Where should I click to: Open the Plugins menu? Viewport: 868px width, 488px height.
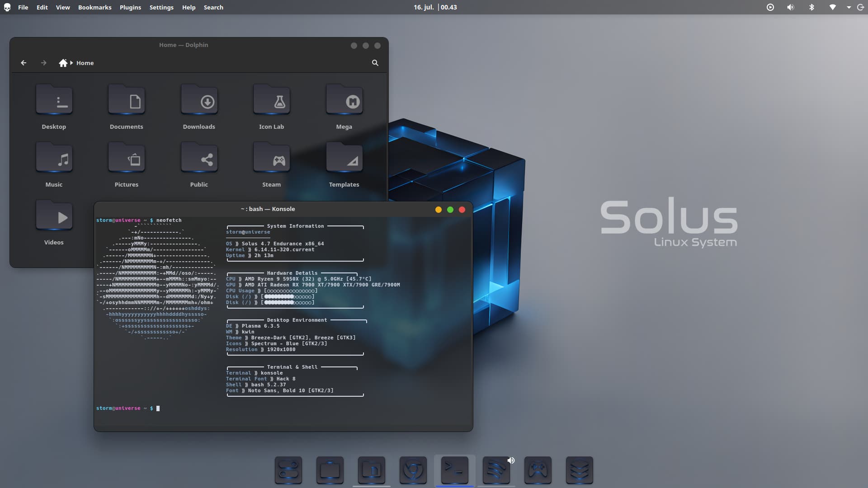130,7
